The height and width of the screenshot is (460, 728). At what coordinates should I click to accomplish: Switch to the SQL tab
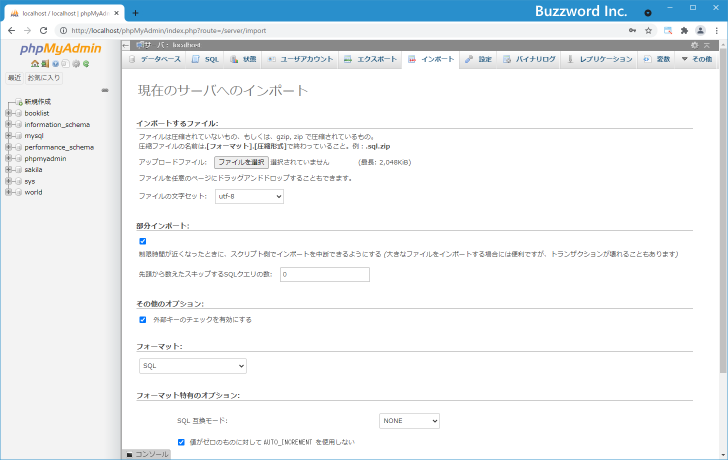tap(205, 59)
